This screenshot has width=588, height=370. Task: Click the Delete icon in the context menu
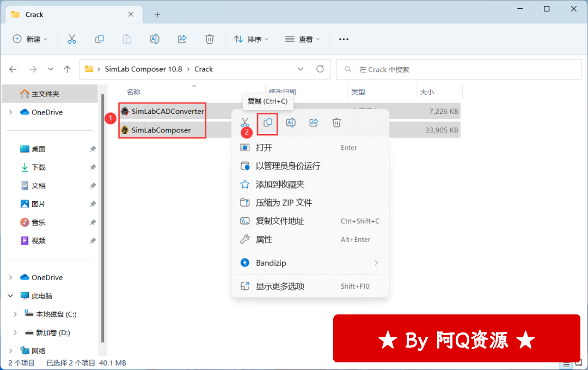(x=337, y=123)
